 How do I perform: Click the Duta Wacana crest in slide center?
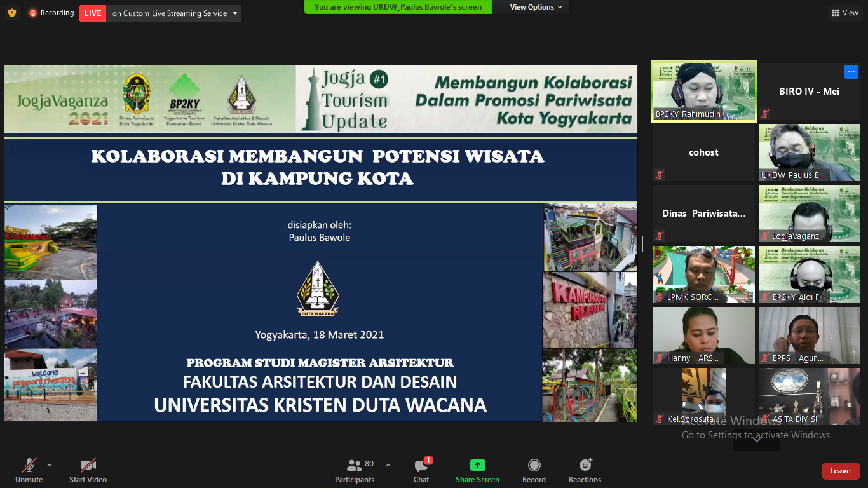point(318,288)
